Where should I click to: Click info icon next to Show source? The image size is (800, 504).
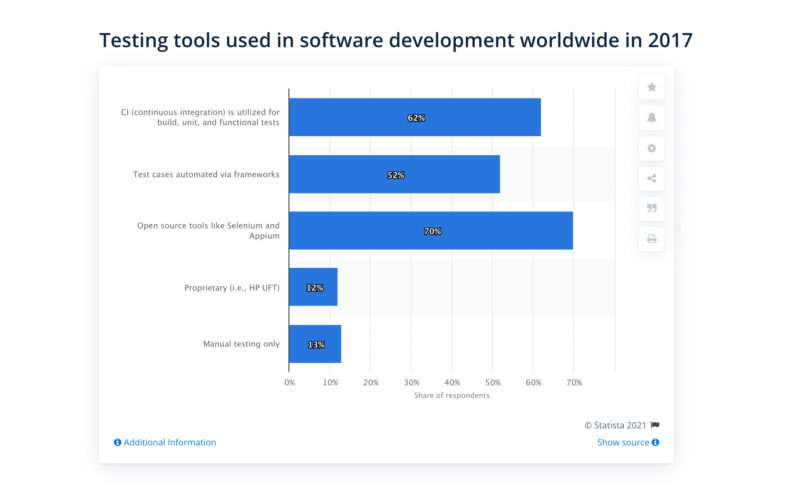point(655,442)
